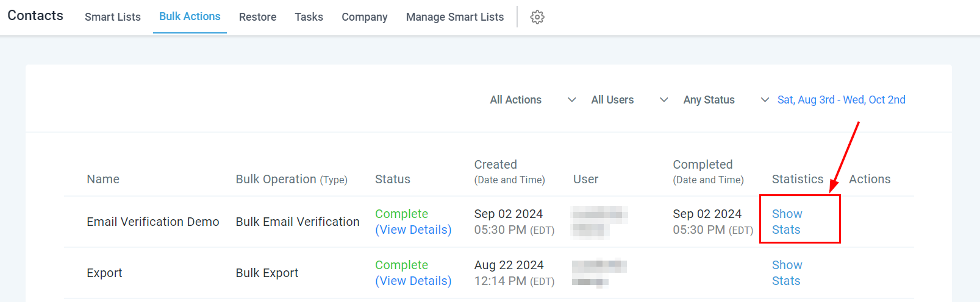Click completed date in Email Verification Demo row
The width and height of the screenshot is (980, 302).
coord(713,222)
